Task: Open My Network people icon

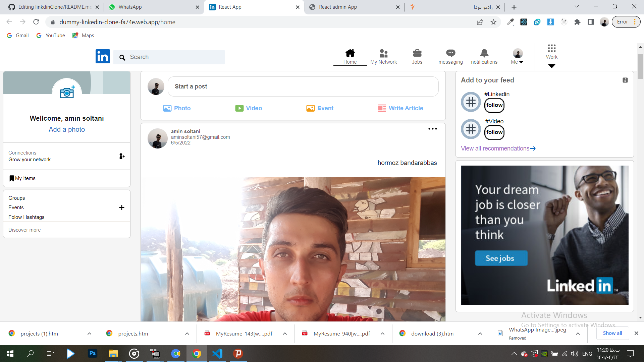Action: coord(383,53)
